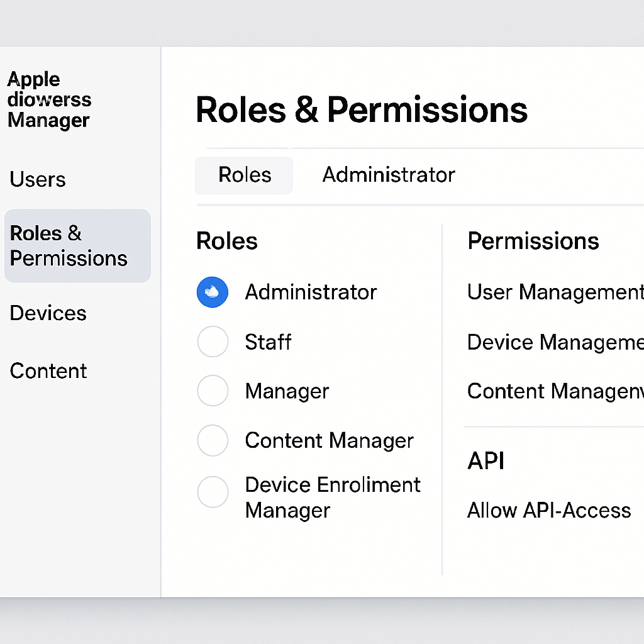
Task: Open the Roles tab
Action: click(244, 175)
